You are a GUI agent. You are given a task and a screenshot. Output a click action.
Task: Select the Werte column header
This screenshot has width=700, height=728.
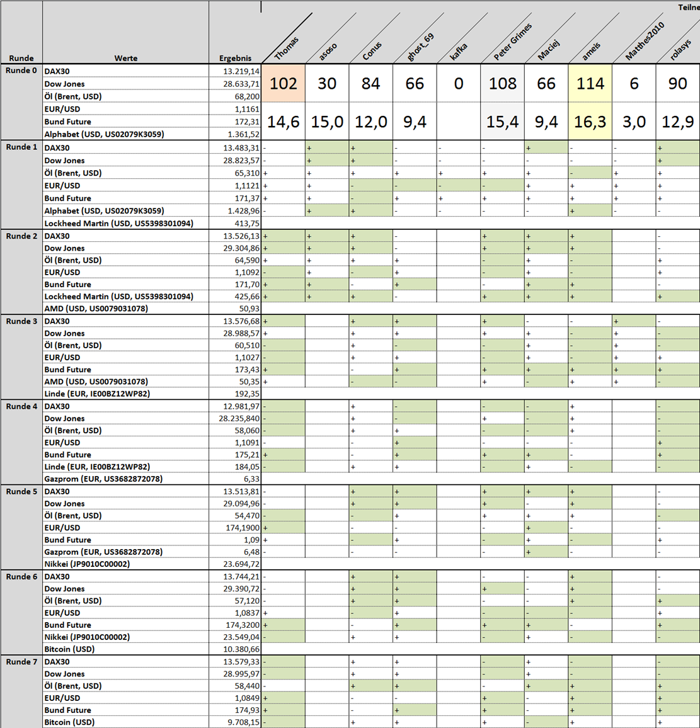click(126, 58)
